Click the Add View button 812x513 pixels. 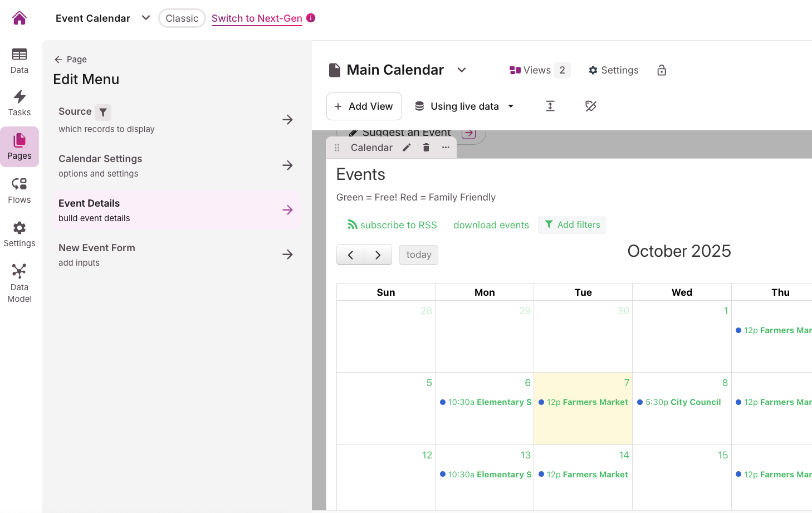click(x=364, y=106)
